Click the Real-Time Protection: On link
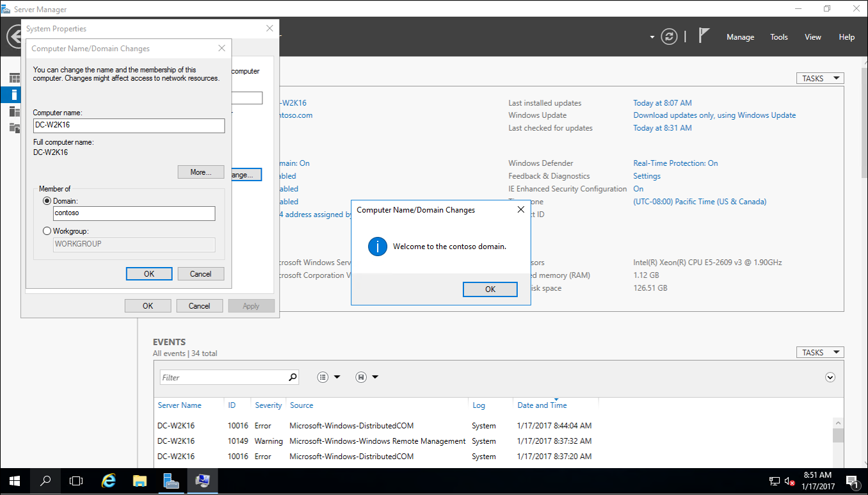Image resolution: width=868 pixels, height=495 pixels. pyautogui.click(x=675, y=163)
